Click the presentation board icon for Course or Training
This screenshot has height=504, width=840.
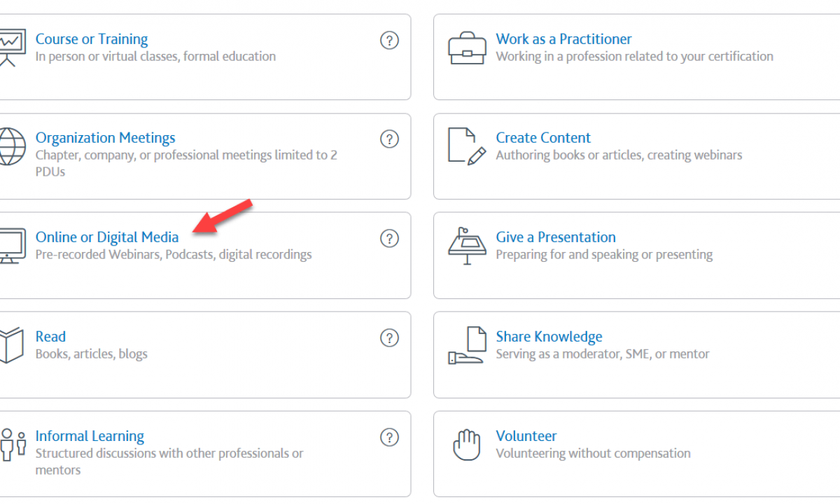pos(10,48)
